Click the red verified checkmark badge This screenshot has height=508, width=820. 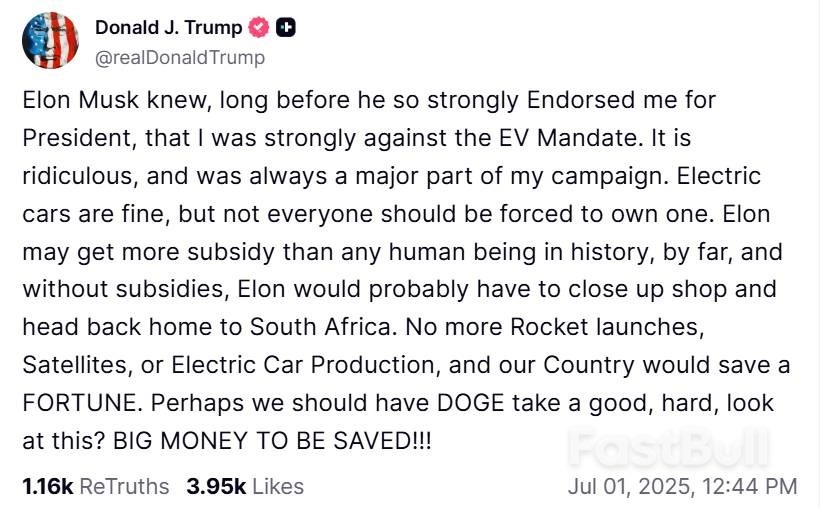coord(258,28)
